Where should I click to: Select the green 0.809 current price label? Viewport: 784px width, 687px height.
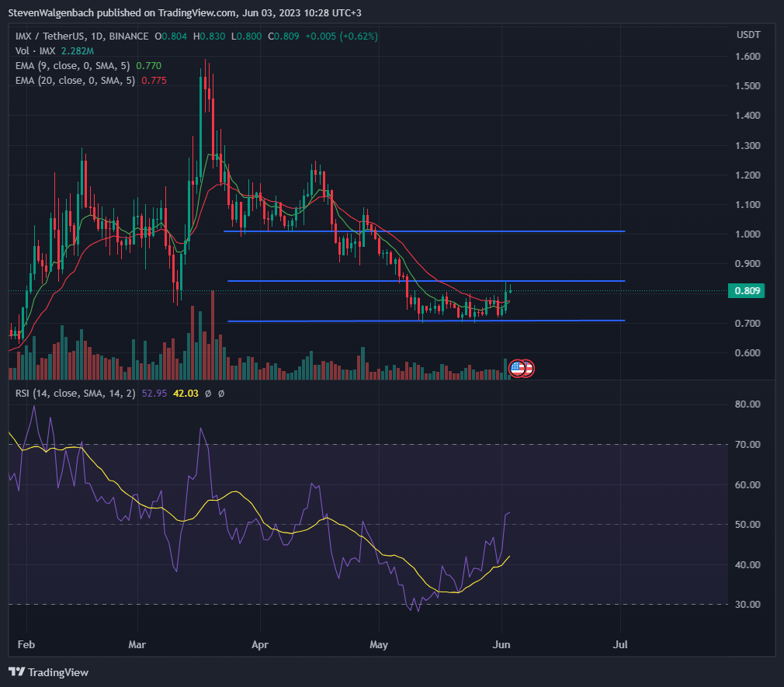click(x=747, y=290)
